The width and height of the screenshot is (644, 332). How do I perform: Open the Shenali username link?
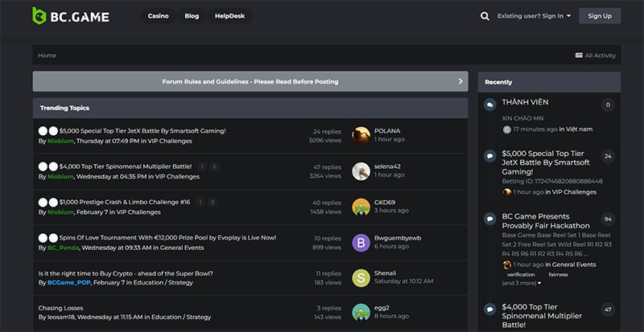(386, 273)
